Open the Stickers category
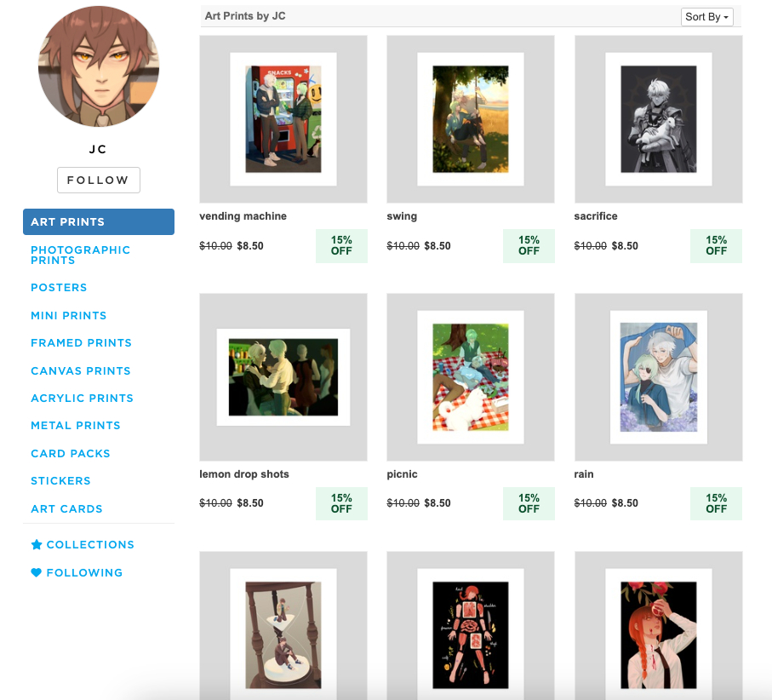Screen dimensions: 772x700 [60, 481]
